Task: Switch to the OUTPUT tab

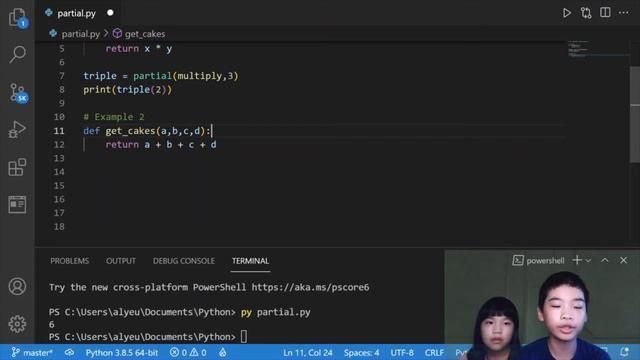Action: pyautogui.click(x=121, y=261)
